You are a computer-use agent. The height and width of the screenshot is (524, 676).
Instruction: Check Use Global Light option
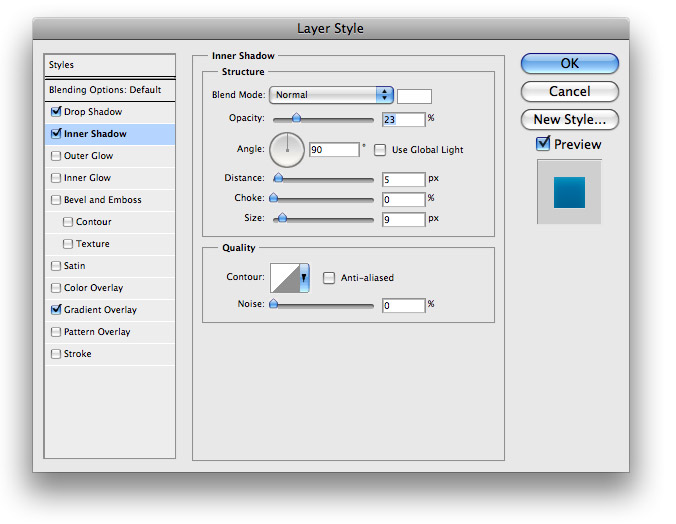(380, 150)
